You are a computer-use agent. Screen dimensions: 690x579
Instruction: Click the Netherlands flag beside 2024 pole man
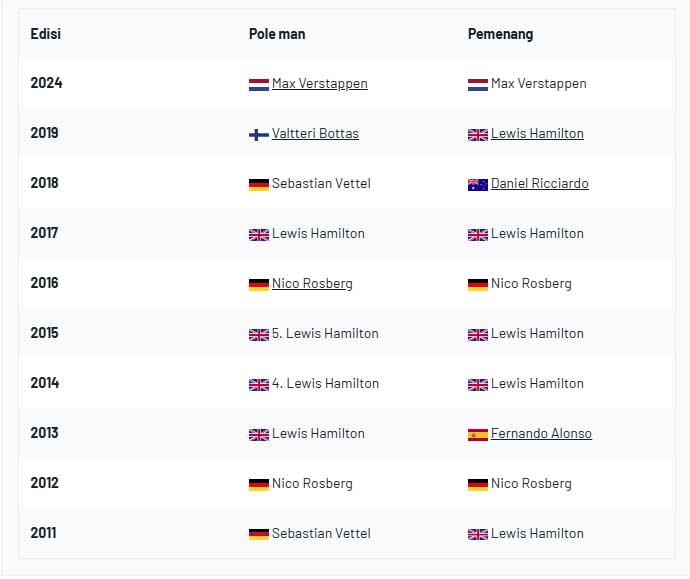point(259,84)
